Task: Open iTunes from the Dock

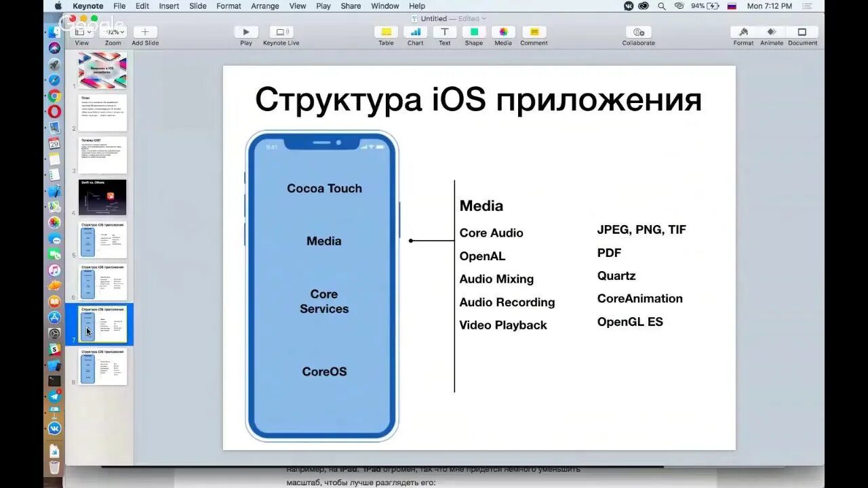Action: 54,270
